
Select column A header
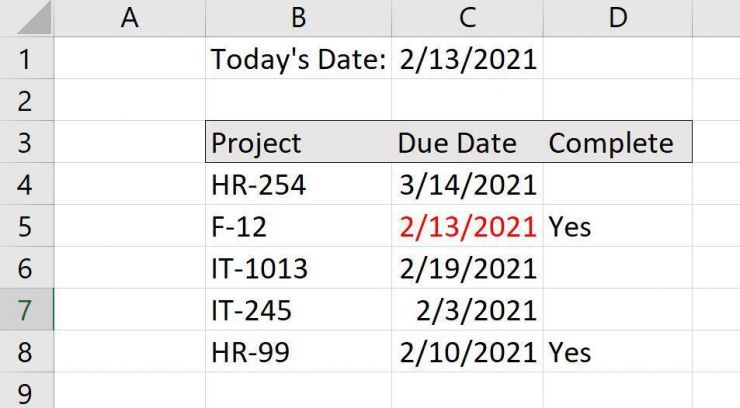pos(129,17)
